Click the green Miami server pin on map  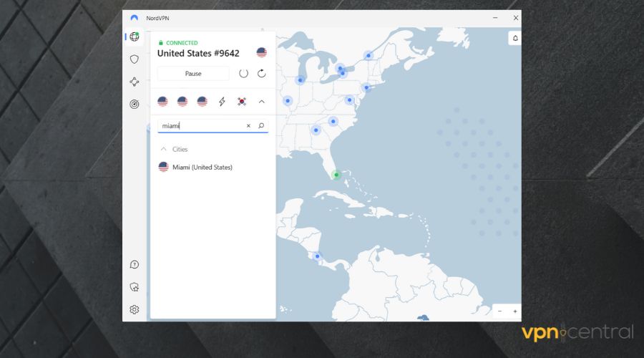(x=336, y=175)
